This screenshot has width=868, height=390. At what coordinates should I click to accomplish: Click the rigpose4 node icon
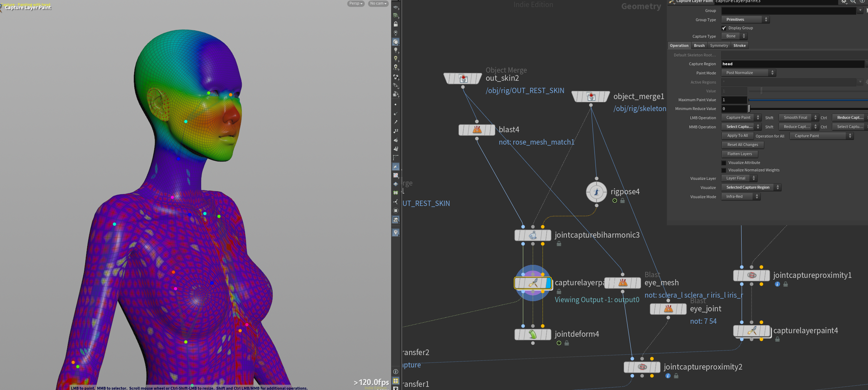pyautogui.click(x=597, y=192)
